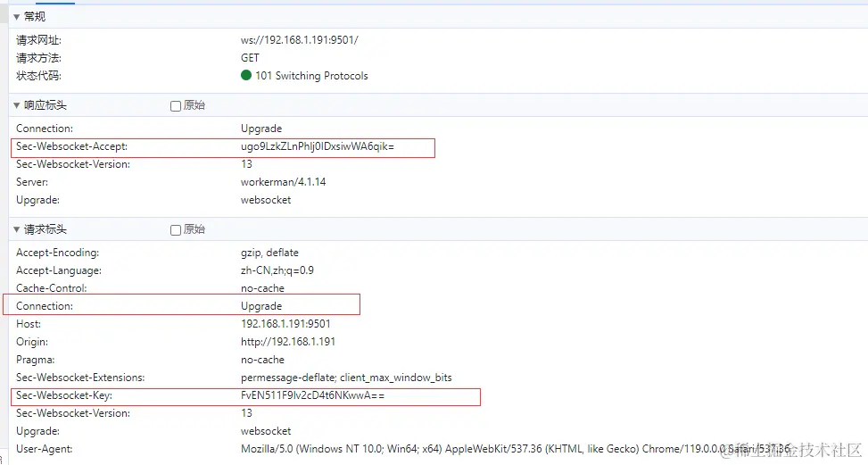Select response Upgrade value websocket

266,200
